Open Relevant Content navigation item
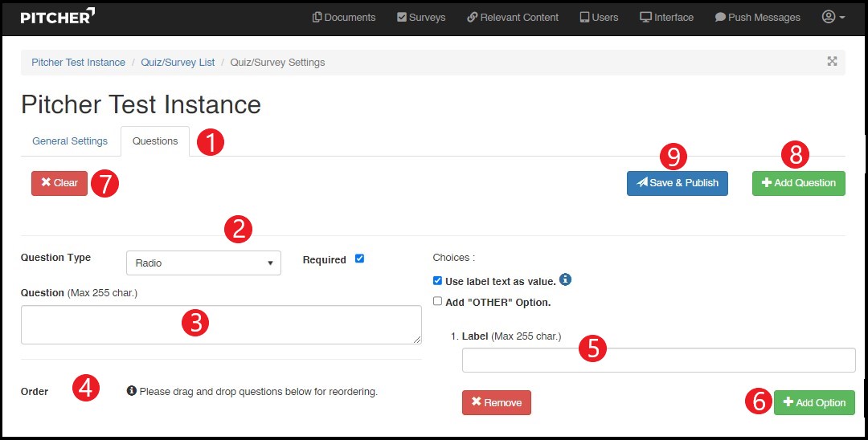 (513, 17)
